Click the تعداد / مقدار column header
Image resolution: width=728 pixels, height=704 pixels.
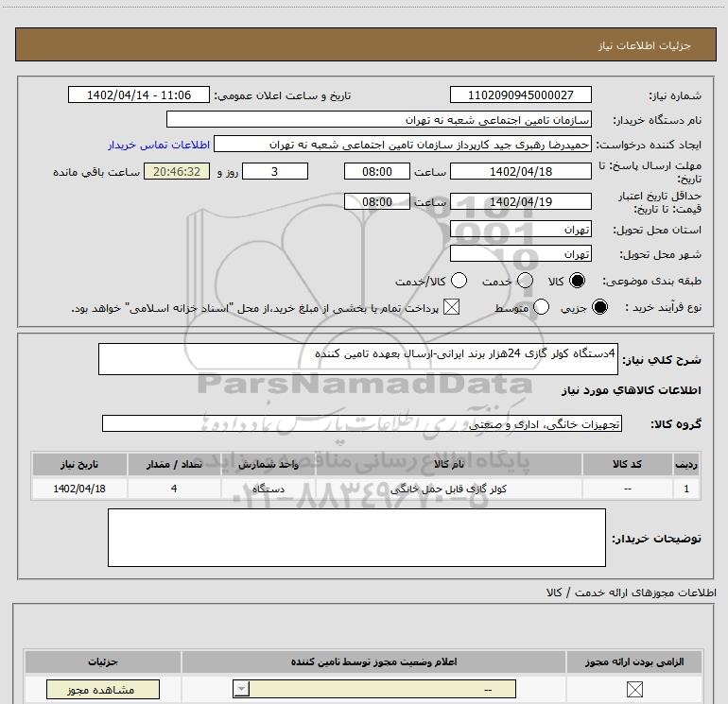[174, 464]
